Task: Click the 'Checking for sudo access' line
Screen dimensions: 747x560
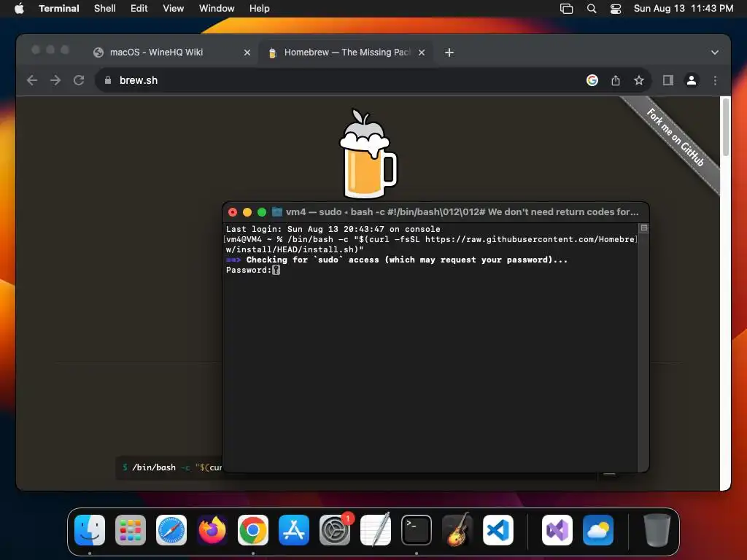Action: 397,260
